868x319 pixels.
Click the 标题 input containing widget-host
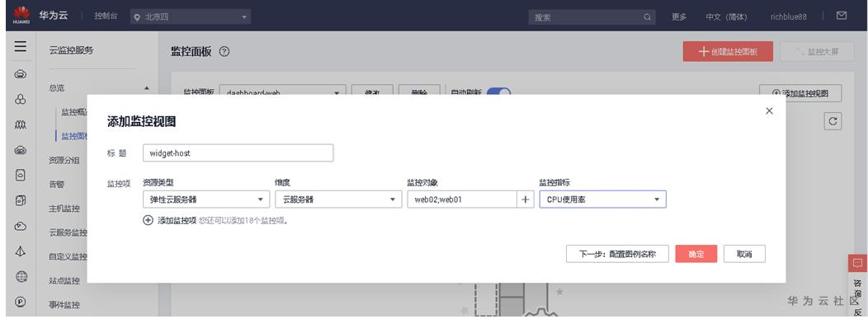(238, 153)
